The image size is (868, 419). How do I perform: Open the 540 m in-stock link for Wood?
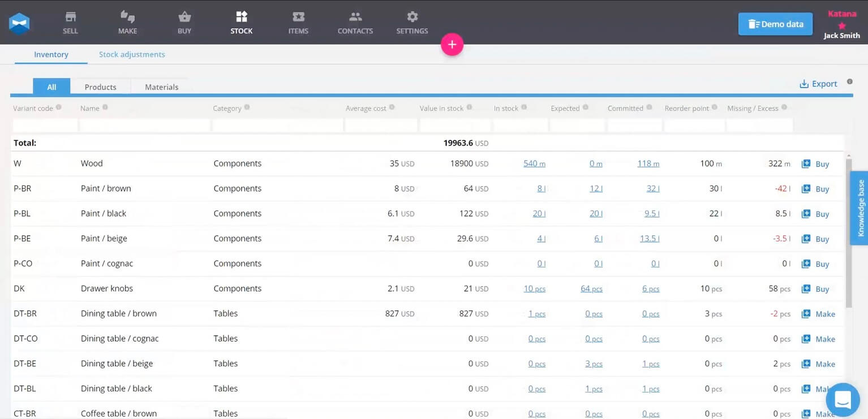[534, 163]
